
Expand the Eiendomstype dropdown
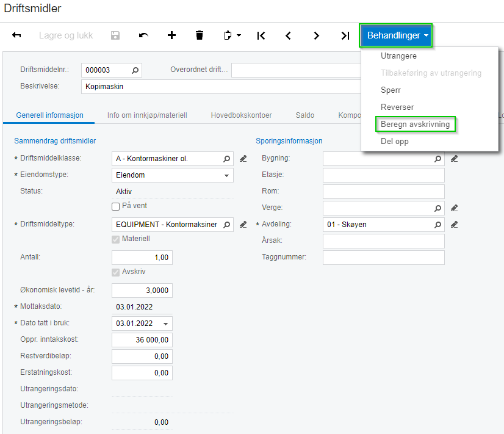click(x=227, y=175)
